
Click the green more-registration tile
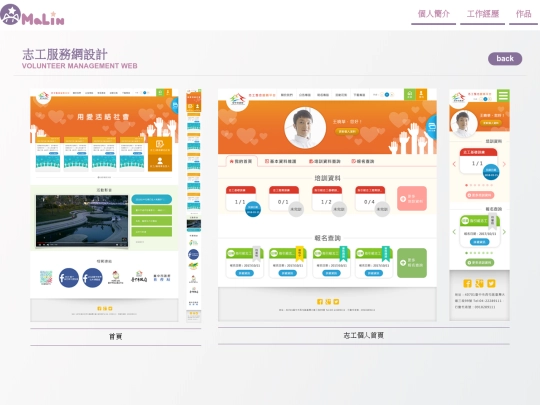pyautogui.click(x=412, y=263)
